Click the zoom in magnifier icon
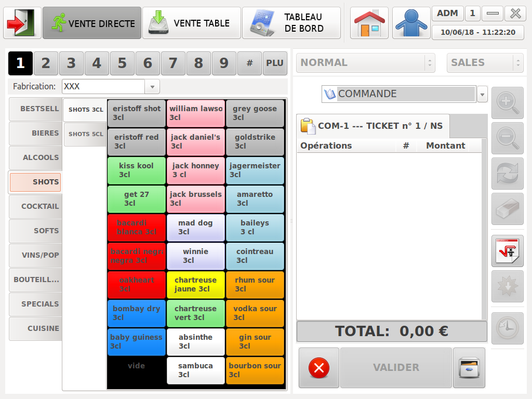Viewport: 532px width, 399px height. click(x=507, y=103)
